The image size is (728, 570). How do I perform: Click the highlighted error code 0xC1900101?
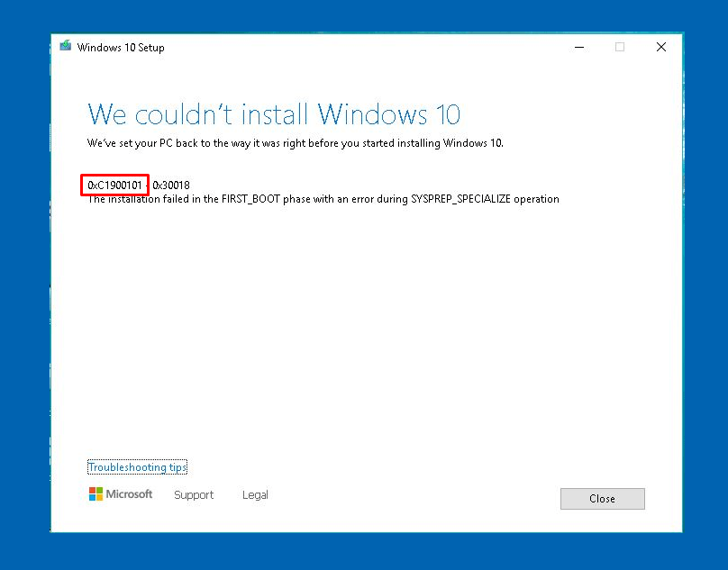click(x=114, y=185)
